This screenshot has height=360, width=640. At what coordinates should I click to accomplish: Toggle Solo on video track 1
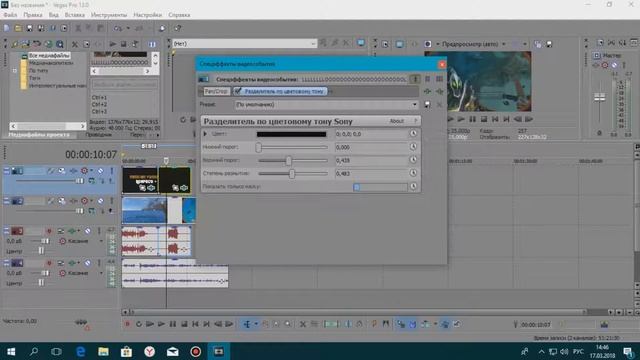tap(111, 171)
